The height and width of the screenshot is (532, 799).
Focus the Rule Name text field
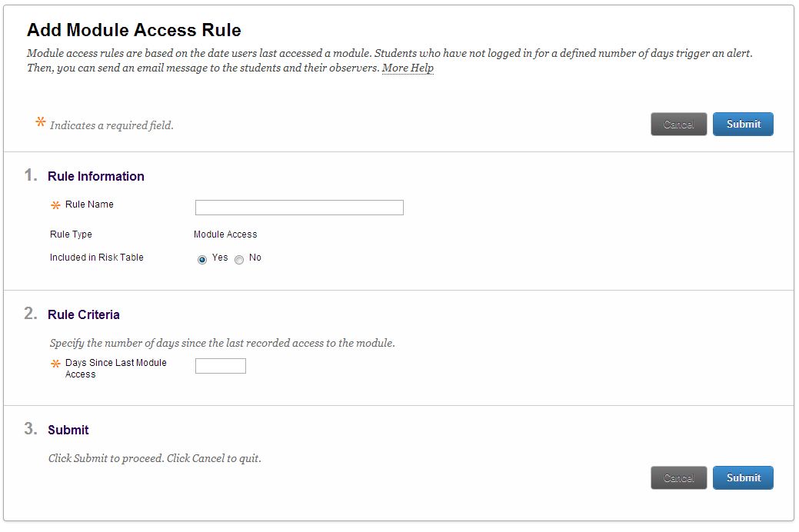[299, 208]
